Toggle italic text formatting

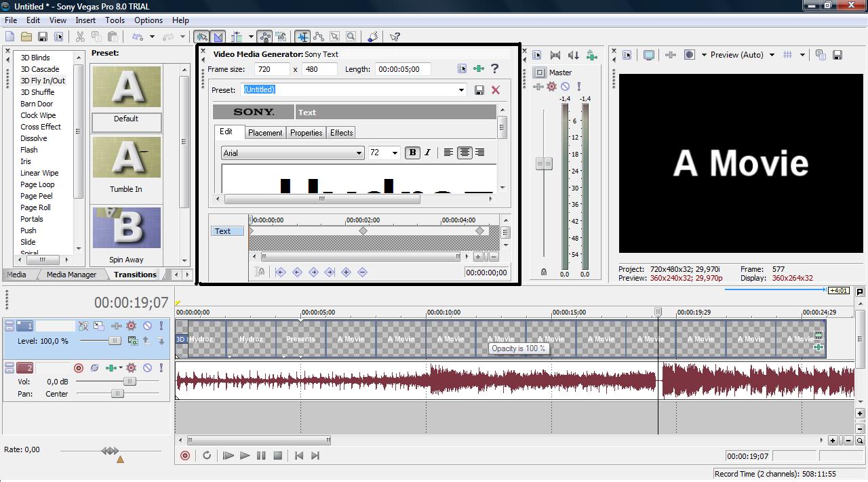click(427, 153)
